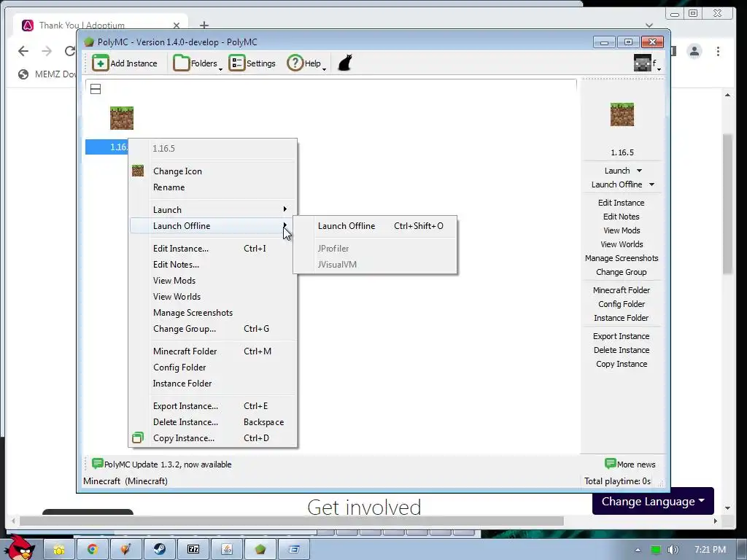Open 7-Zip from the taskbar
This screenshot has height=560, width=747.
[x=193, y=550]
